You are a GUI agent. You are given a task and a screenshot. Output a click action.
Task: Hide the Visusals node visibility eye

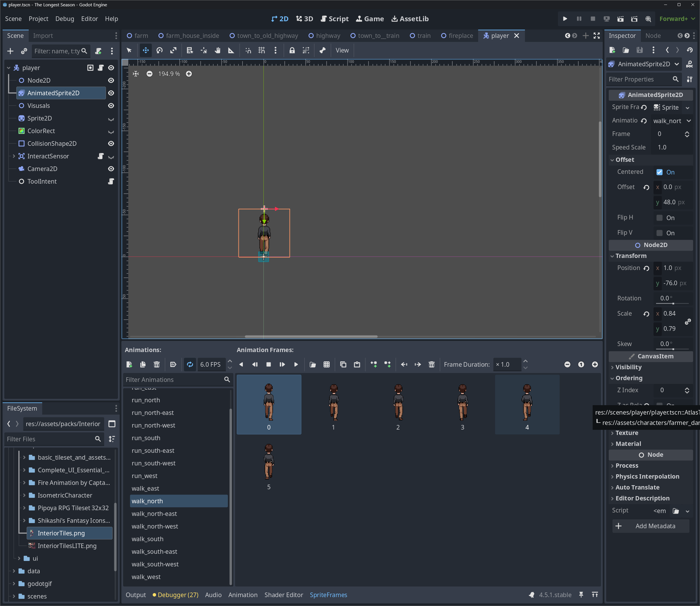111,106
